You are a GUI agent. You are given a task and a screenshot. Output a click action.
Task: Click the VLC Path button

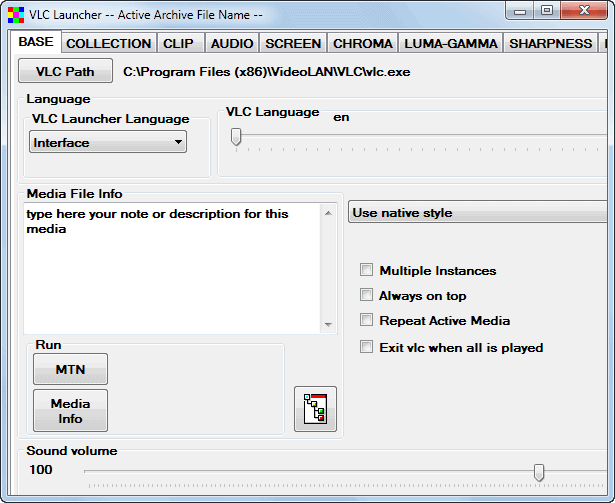tap(65, 71)
